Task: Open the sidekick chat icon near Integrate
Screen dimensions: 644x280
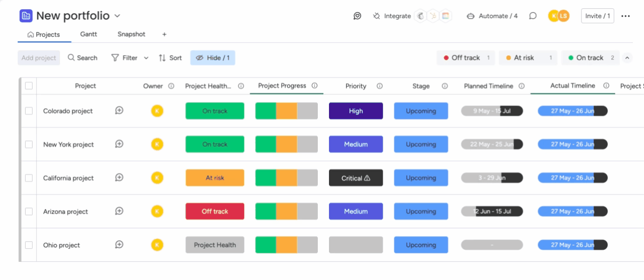Action: tap(357, 16)
